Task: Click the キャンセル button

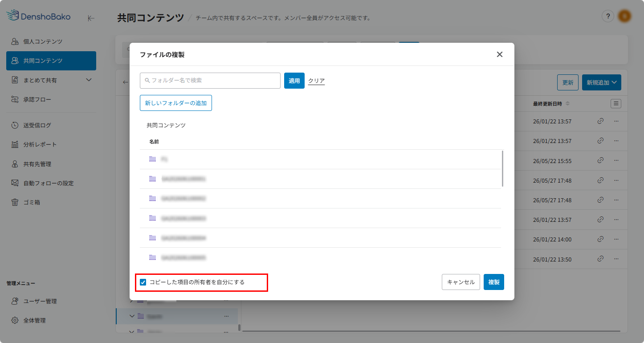Action: 461,282
